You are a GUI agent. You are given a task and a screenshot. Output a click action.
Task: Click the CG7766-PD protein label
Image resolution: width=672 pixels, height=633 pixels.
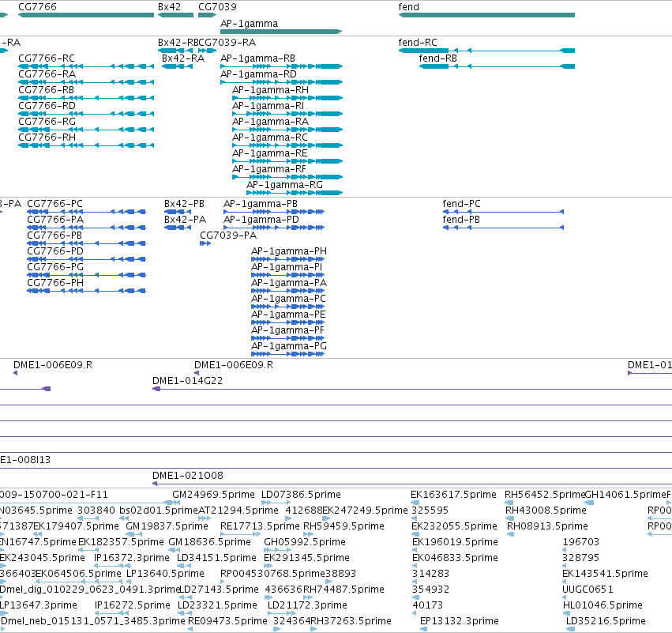[x=55, y=251]
